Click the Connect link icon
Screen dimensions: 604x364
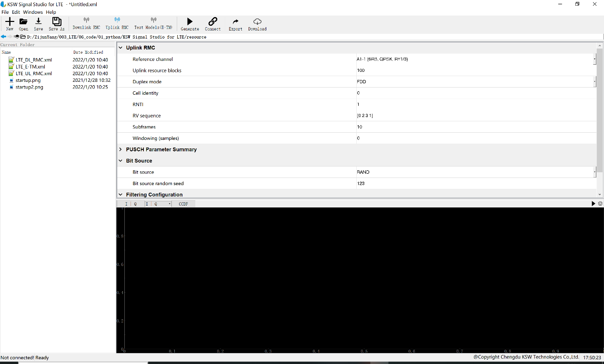point(213,21)
